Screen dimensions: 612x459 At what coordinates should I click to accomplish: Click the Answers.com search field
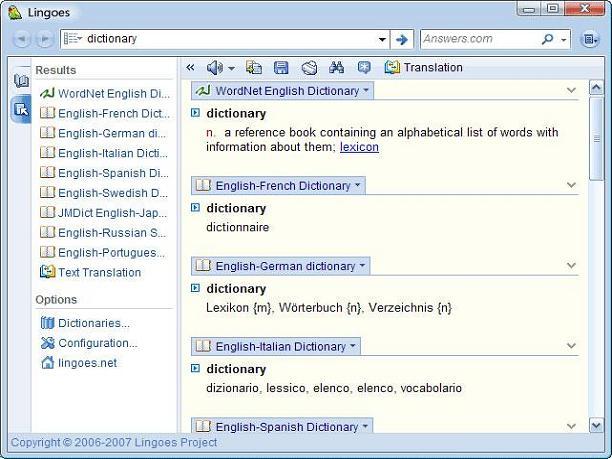pos(480,39)
